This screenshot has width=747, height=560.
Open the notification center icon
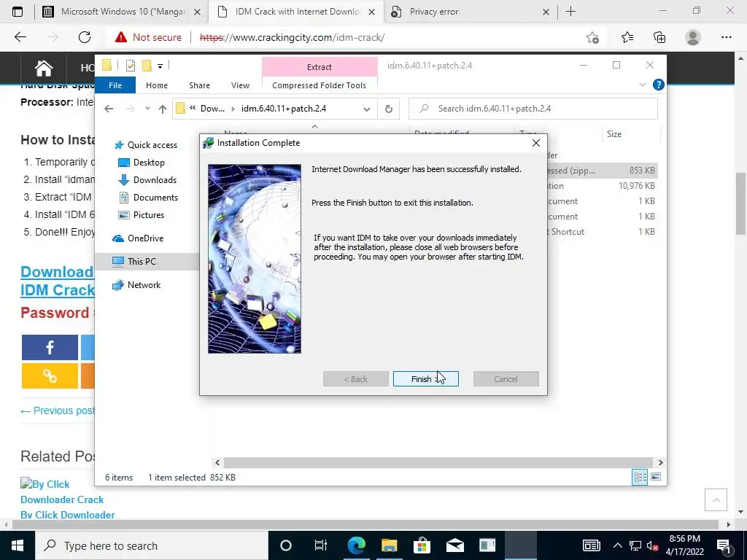pyautogui.click(x=724, y=545)
